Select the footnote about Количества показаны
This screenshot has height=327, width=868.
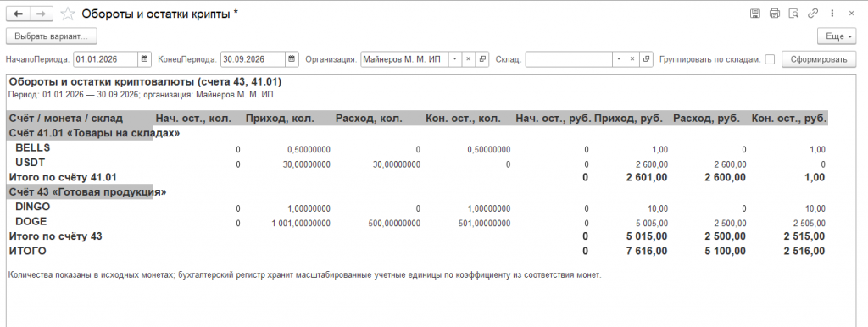point(305,275)
